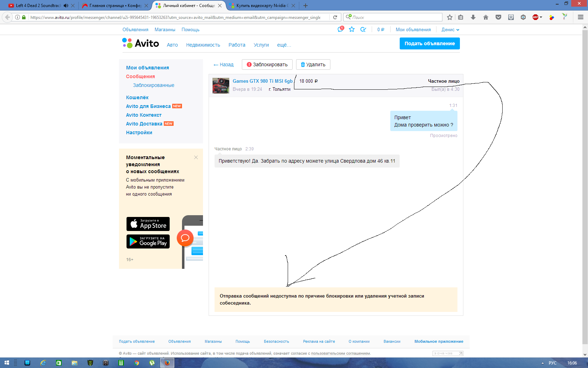This screenshot has width=588, height=368.
Task: Open Avito favorites star icon
Action: point(352,29)
